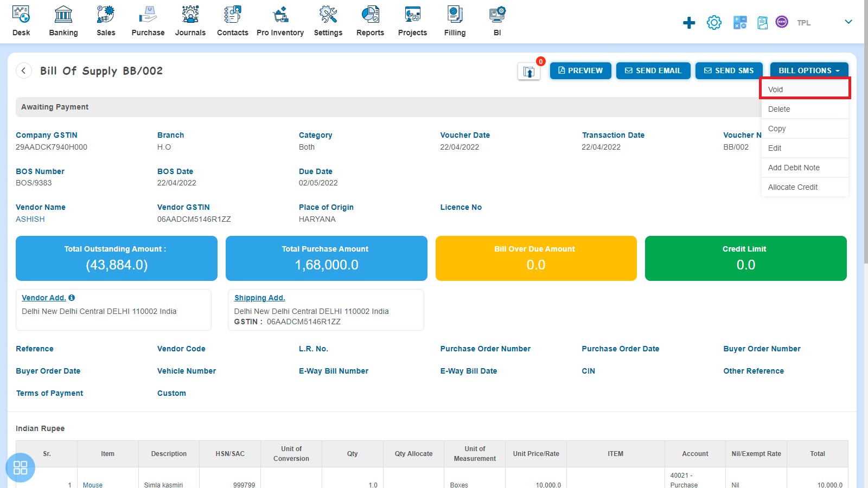Click the HSN/SAC column header
The height and width of the screenshot is (488, 868).
pyautogui.click(x=230, y=454)
